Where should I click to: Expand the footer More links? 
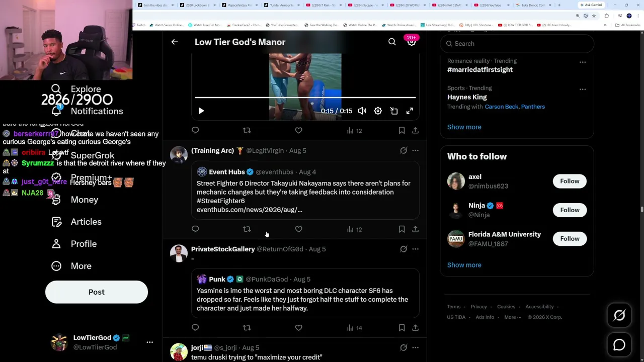click(513, 317)
